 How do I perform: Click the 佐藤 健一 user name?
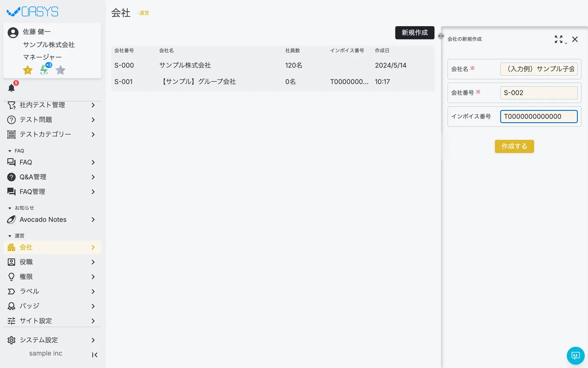click(x=37, y=32)
